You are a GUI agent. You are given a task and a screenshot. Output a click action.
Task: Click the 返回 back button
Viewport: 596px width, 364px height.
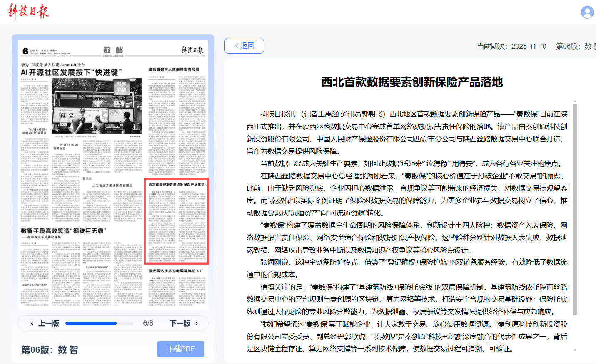click(244, 46)
